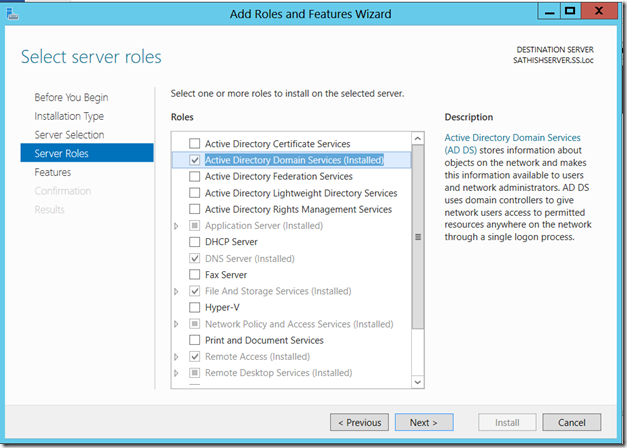Check Active Directory Rights Management Services
The width and height of the screenshot is (627, 448).
[195, 209]
